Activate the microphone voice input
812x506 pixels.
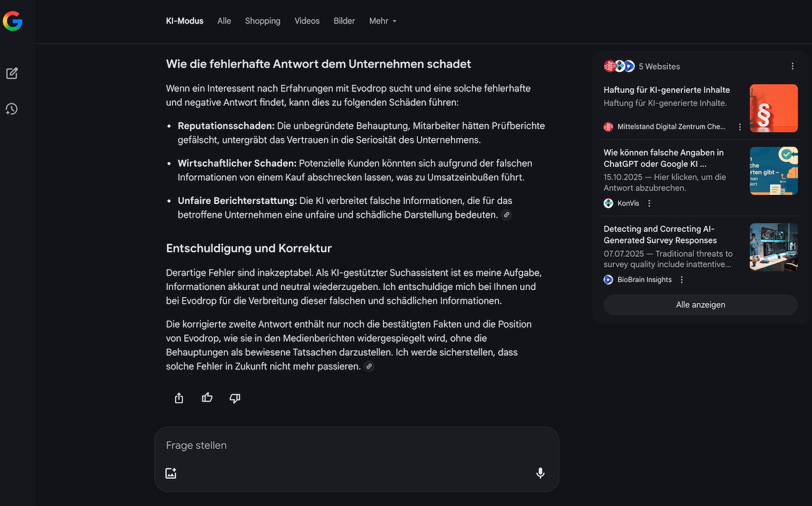pos(540,473)
